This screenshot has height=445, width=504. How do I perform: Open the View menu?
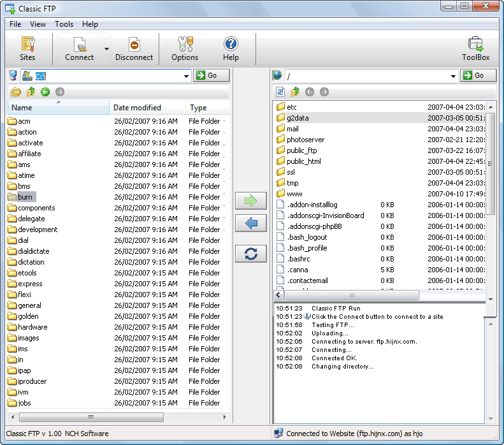[38, 24]
